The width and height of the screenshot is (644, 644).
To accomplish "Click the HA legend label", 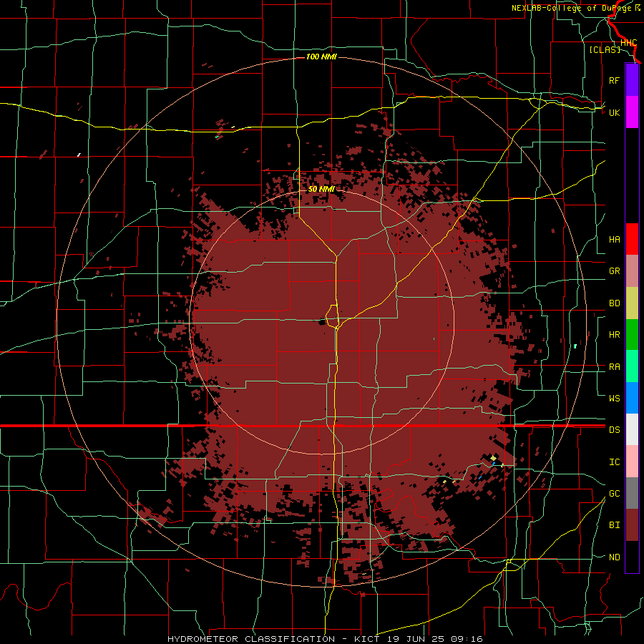I will tap(614, 240).
